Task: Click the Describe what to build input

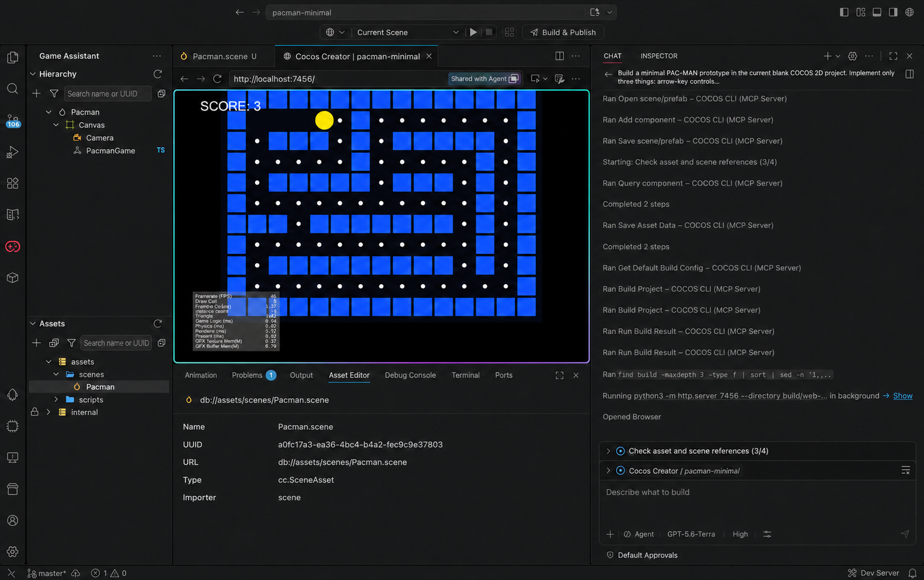Action: (757, 502)
